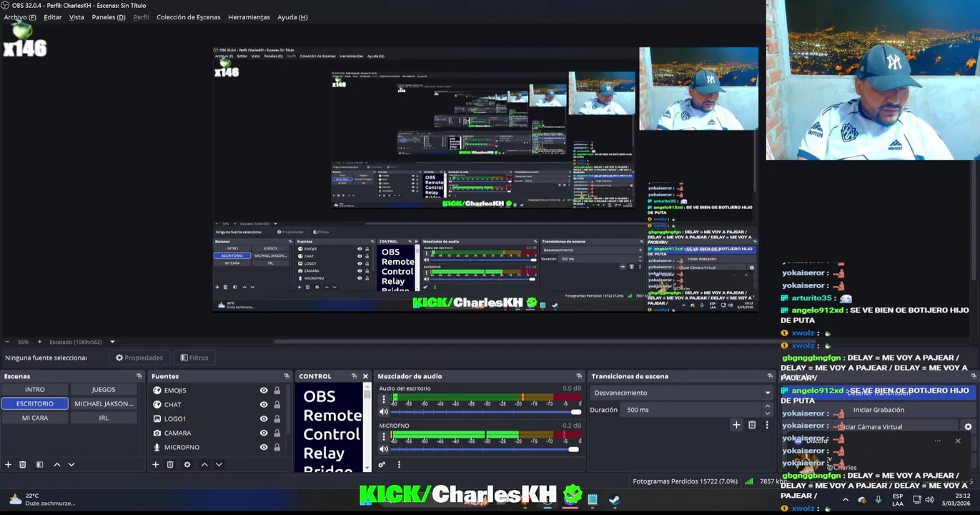Move scene down in Escenas toolbar
The width and height of the screenshot is (980, 515).
point(71,464)
